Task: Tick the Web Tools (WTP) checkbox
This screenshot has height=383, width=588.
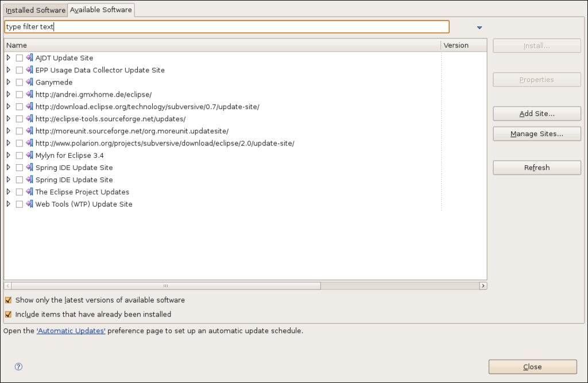Action: tap(20, 204)
